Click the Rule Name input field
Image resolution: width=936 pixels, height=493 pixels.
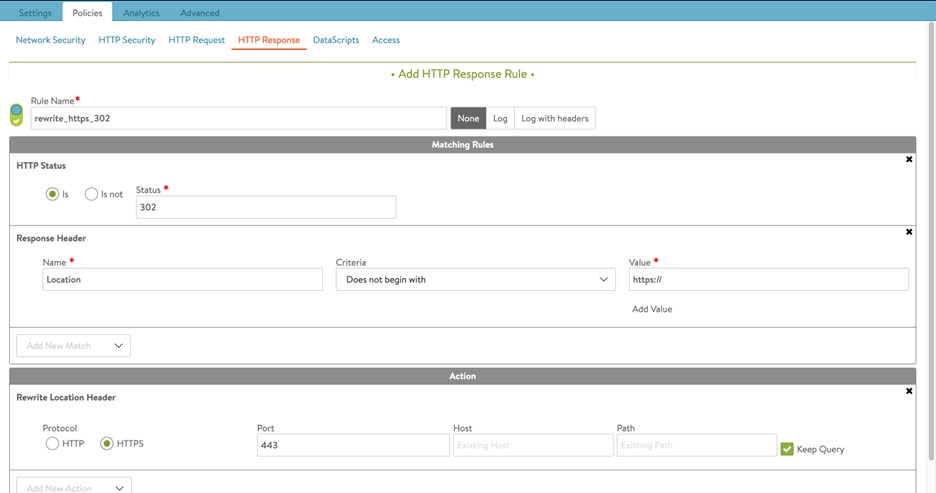238,118
